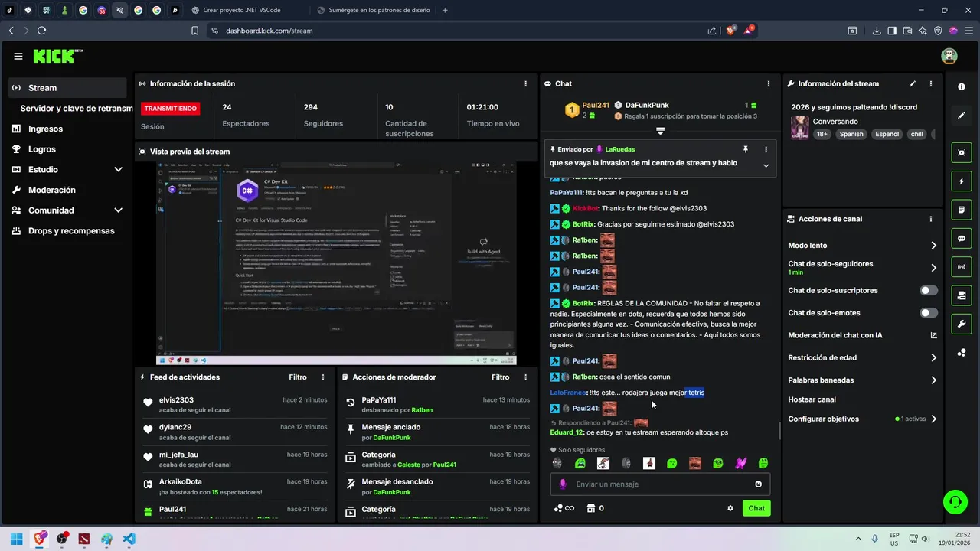The image size is (980, 551).
Task: Toggle Chat de solo-emotes switch
Action: [929, 313]
